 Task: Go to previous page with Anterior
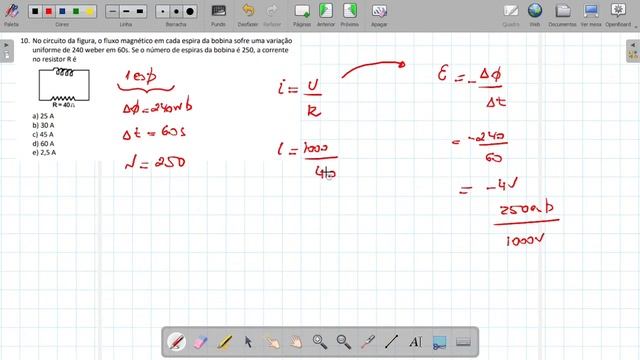[326, 15]
